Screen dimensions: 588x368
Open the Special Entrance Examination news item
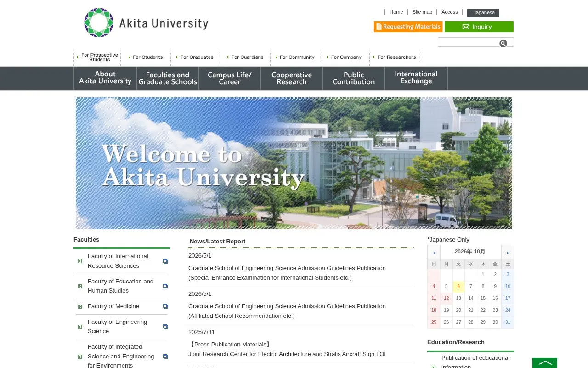coord(287,273)
